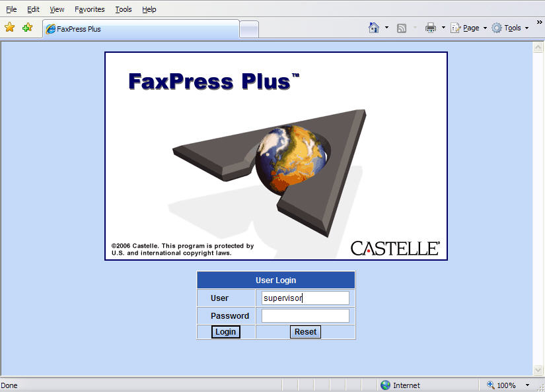Click the scroll down arrow on scrollbar
Viewport: 545px width, 392px height.
[x=538, y=370]
